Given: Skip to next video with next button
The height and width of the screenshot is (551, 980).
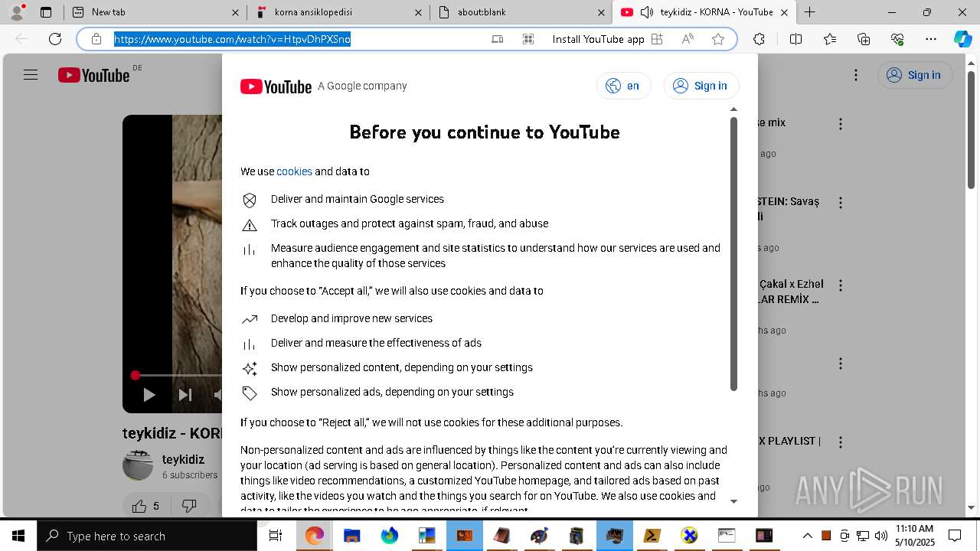Looking at the screenshot, I should click(185, 395).
